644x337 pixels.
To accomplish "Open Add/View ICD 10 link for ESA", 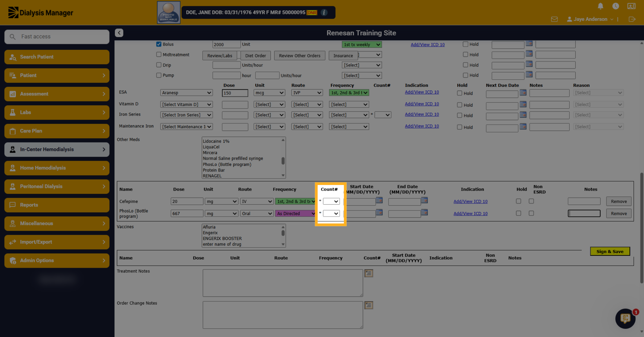I will click(x=422, y=92).
